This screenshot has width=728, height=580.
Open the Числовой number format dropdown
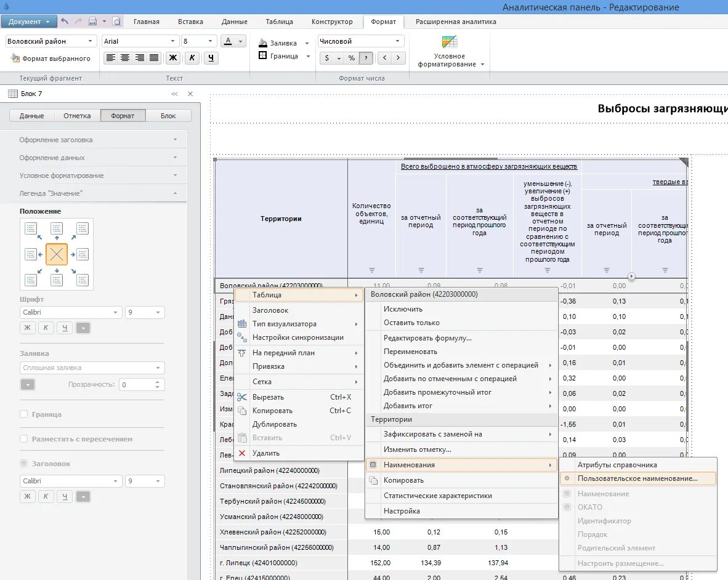point(398,41)
